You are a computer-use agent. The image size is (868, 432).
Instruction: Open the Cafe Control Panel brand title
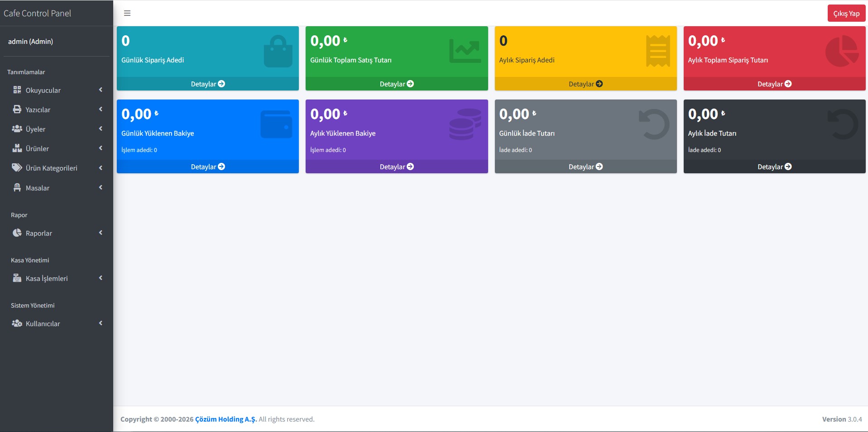click(38, 13)
